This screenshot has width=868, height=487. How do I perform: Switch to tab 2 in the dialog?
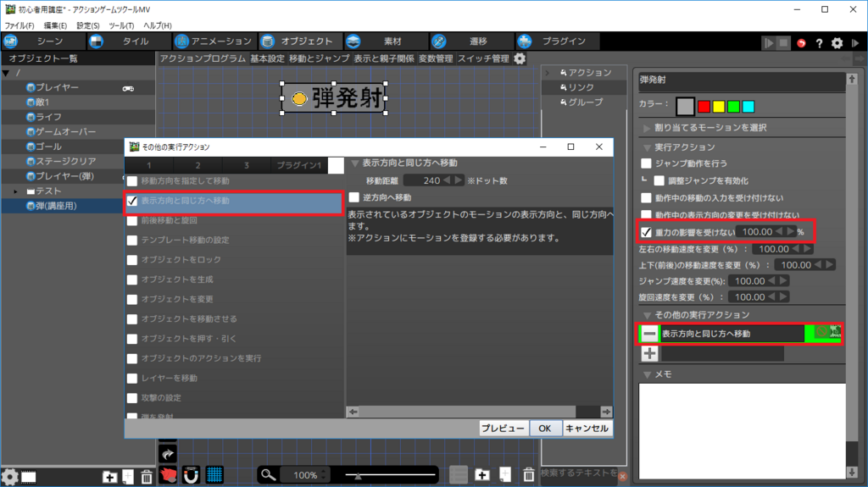(198, 165)
